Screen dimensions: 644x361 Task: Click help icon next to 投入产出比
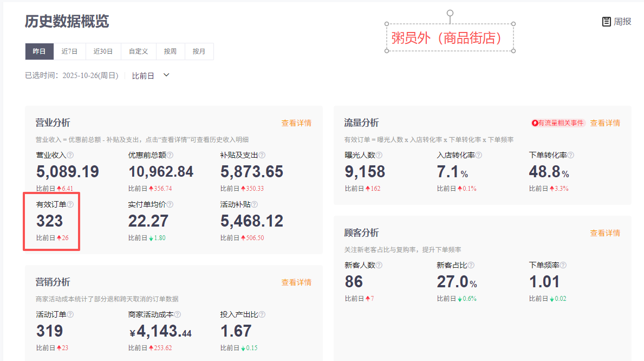point(254,314)
